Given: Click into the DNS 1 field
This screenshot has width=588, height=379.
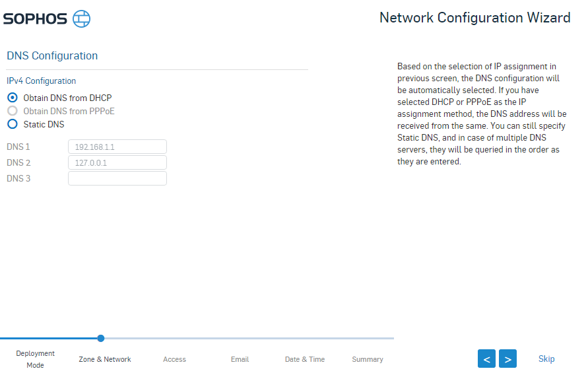Looking at the screenshot, I should click(x=117, y=147).
